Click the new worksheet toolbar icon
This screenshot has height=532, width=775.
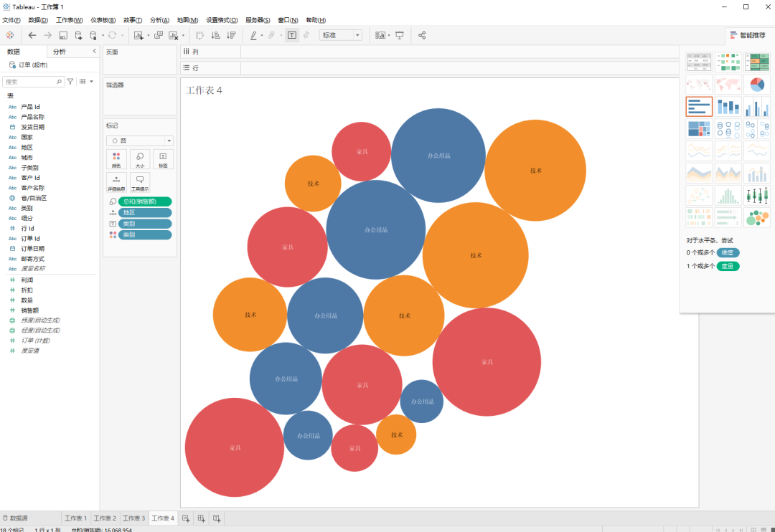click(138, 35)
